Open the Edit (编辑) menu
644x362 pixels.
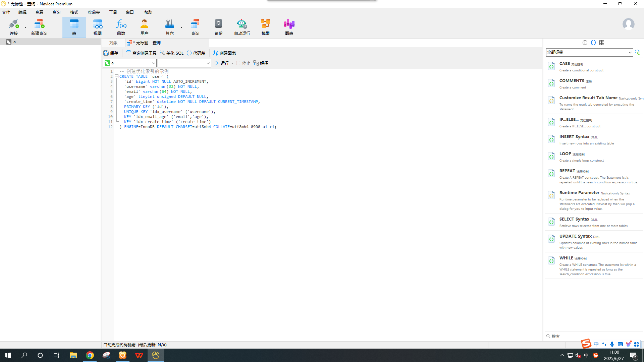click(x=22, y=12)
